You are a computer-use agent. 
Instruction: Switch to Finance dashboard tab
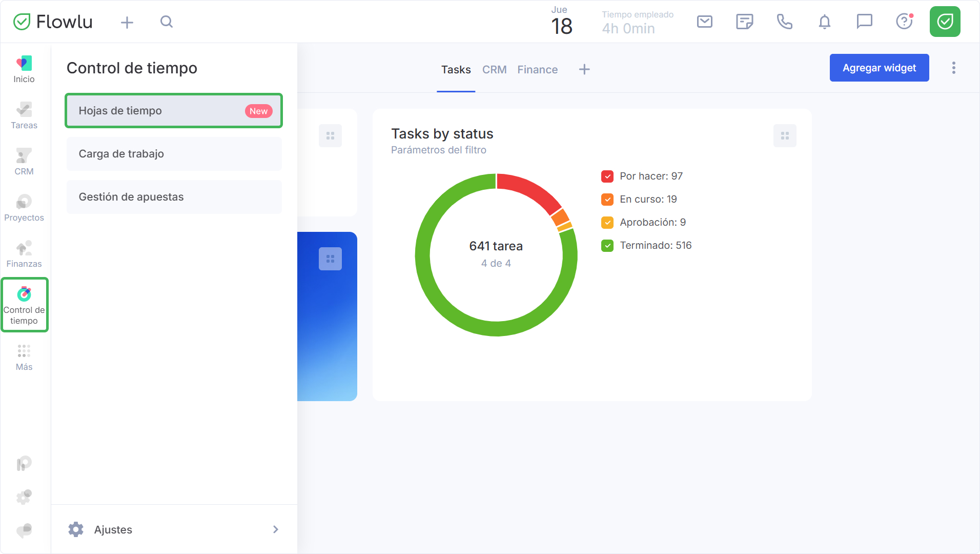coord(537,70)
